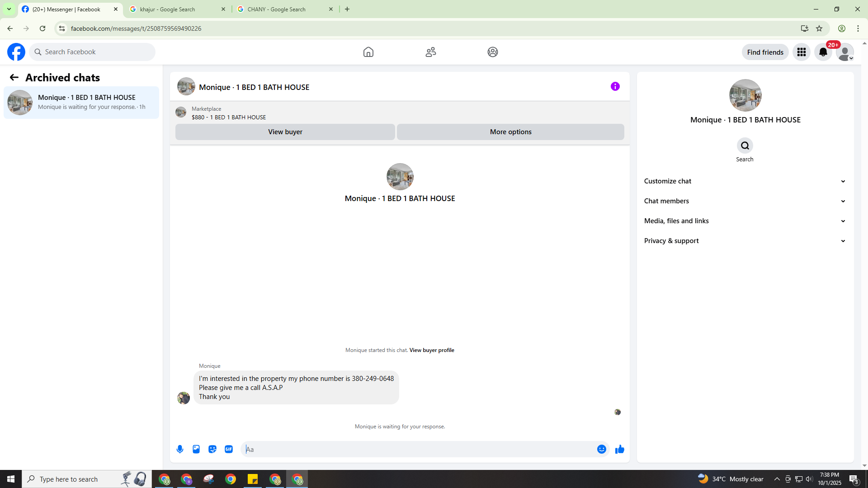
Task: Open the weather widget on taskbar
Action: [x=731, y=479]
